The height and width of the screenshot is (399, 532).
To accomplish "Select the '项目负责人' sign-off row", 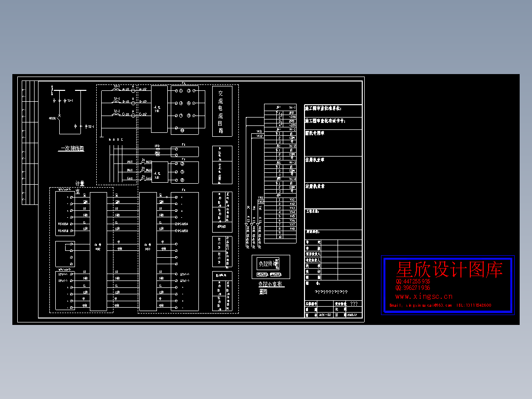I will tap(333, 254).
